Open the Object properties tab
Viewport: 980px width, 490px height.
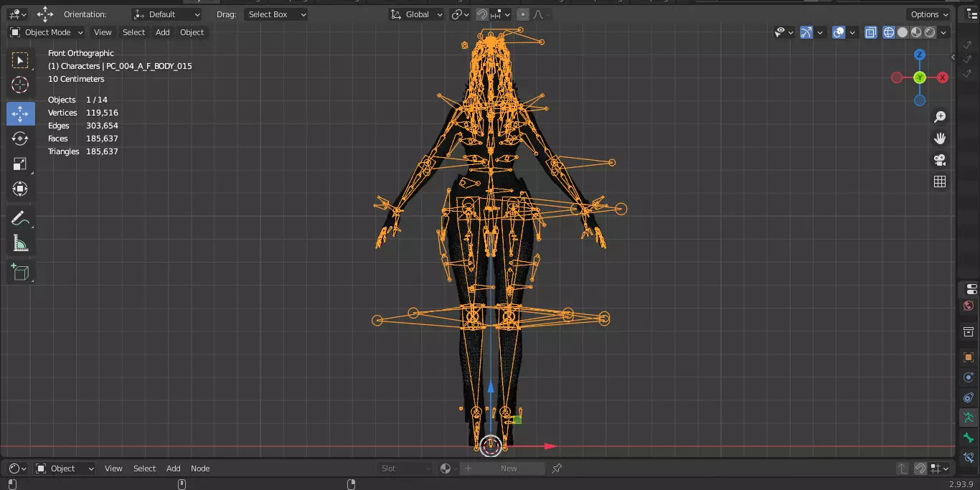[x=969, y=357]
